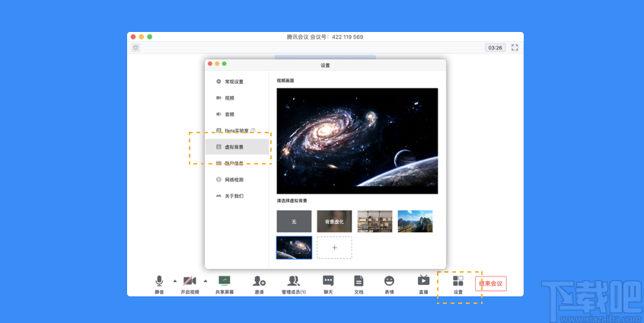Minimize the 腾讯会议 main window
The height and width of the screenshot is (323, 644).
pyautogui.click(x=142, y=37)
